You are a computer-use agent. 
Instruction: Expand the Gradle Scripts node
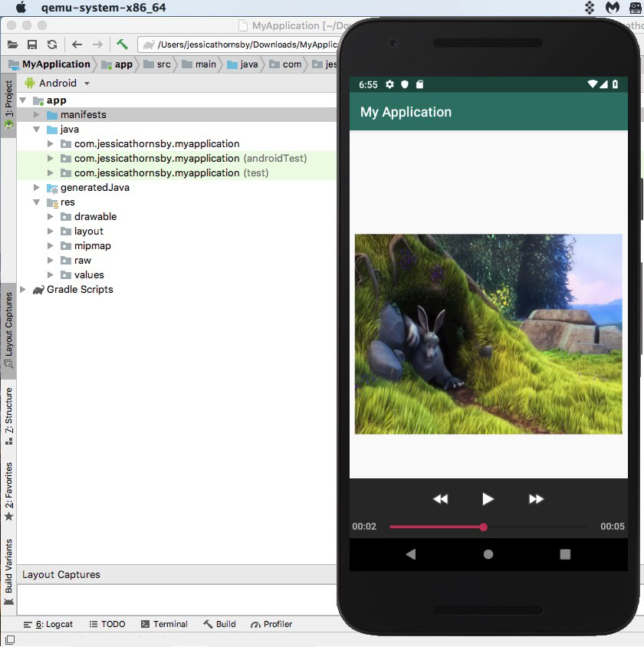point(23,290)
